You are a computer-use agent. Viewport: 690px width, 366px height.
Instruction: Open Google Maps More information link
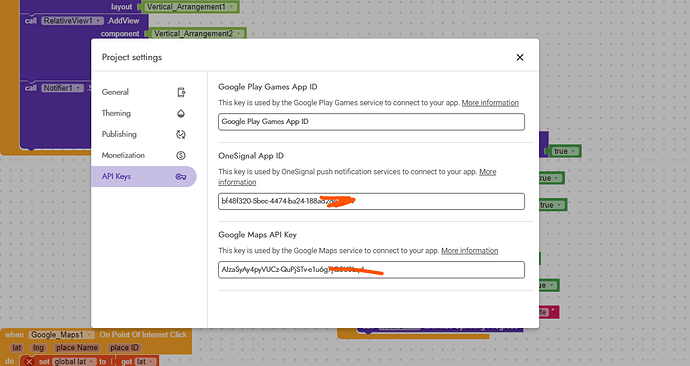(470, 250)
